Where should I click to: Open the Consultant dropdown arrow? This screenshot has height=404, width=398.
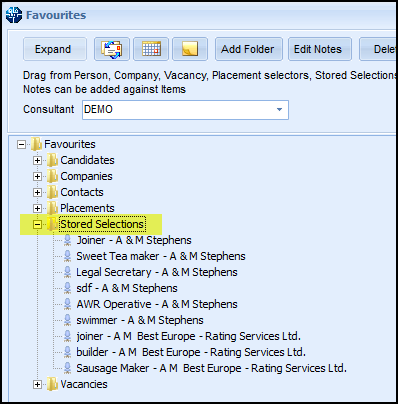click(x=279, y=110)
